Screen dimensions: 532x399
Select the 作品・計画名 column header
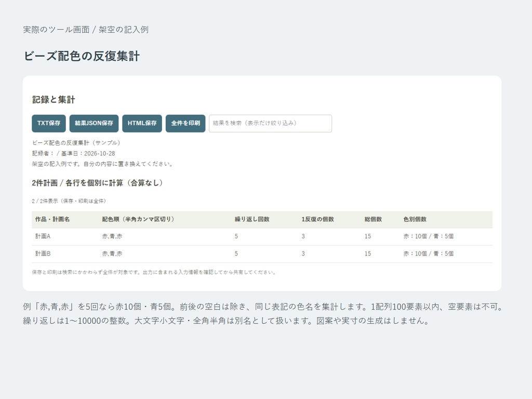(52, 219)
